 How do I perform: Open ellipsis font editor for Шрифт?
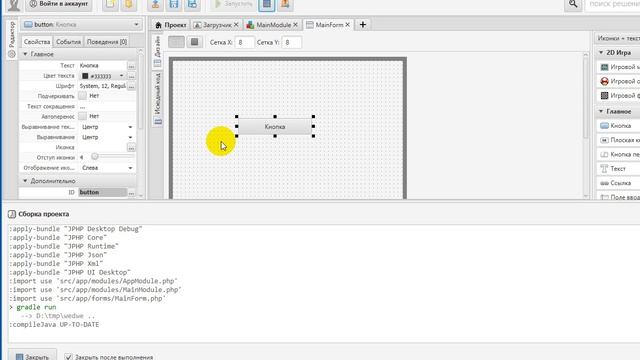coord(131,87)
